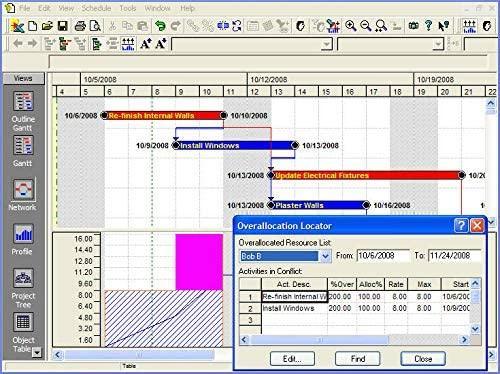Click row number 3 in conflict table
The width and height of the screenshot is (500, 374).
click(x=250, y=320)
